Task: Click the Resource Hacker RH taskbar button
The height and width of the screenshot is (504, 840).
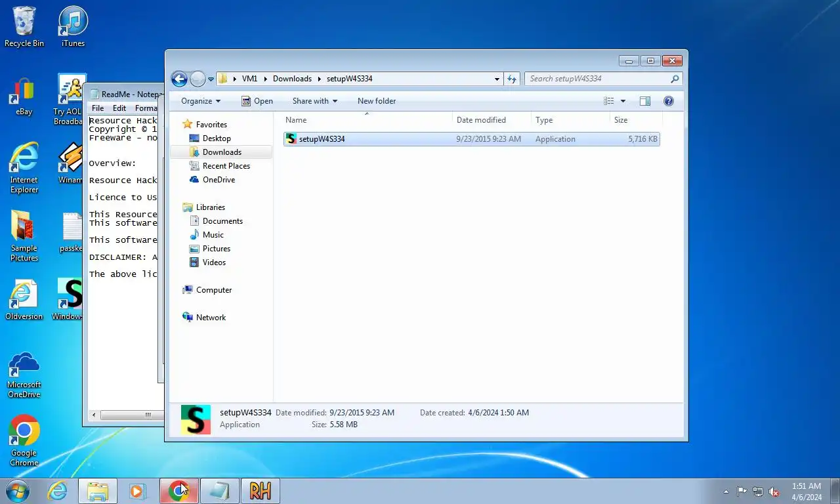Action: pos(260,491)
